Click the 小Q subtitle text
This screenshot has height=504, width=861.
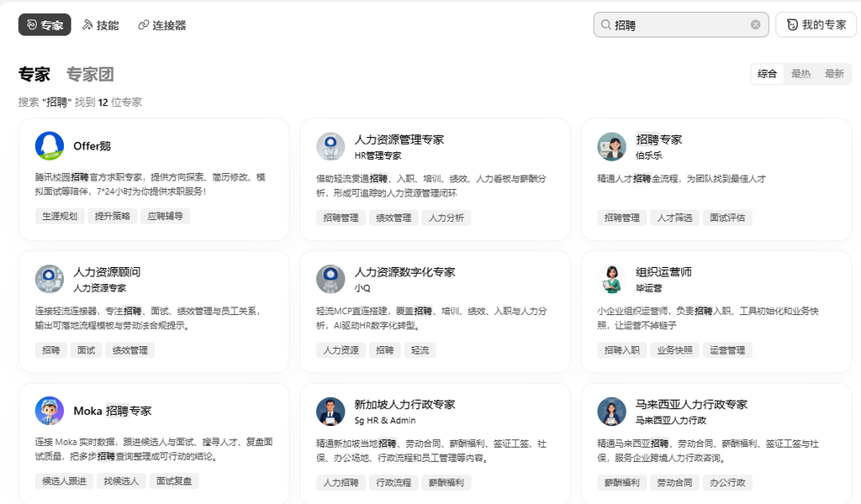362,288
